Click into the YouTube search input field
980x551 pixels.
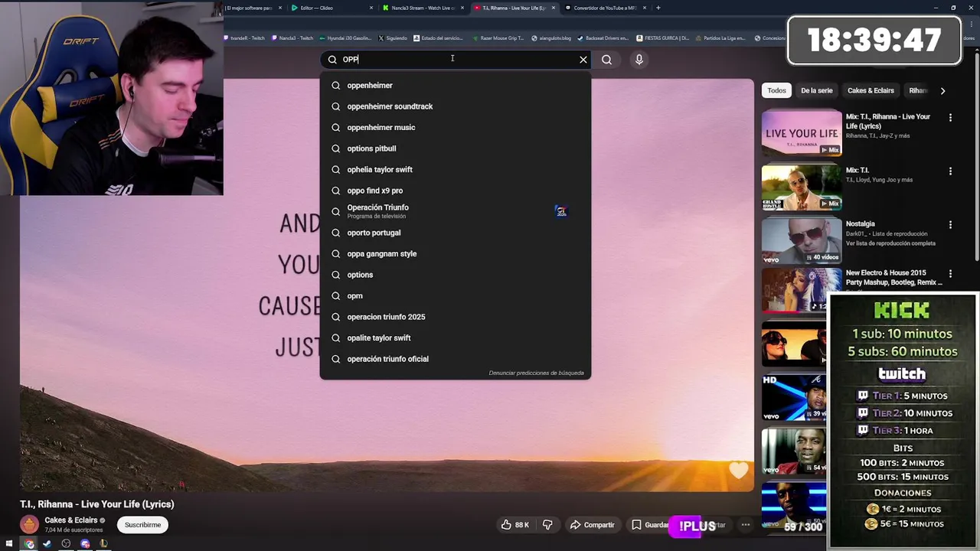[456, 60]
